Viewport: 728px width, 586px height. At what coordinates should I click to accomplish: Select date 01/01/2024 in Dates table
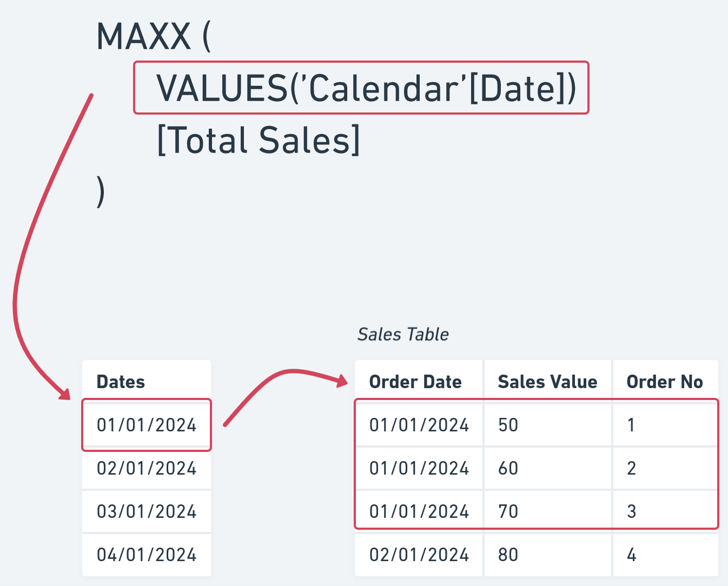point(147,425)
